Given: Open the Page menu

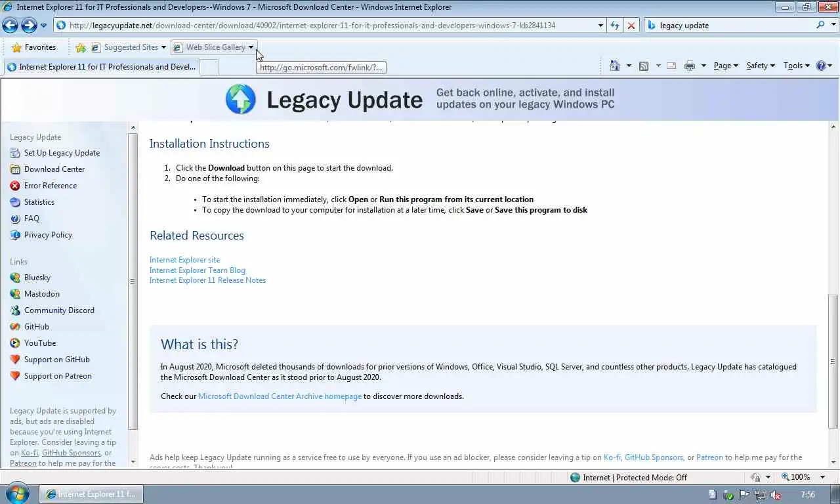Looking at the screenshot, I should [726, 66].
